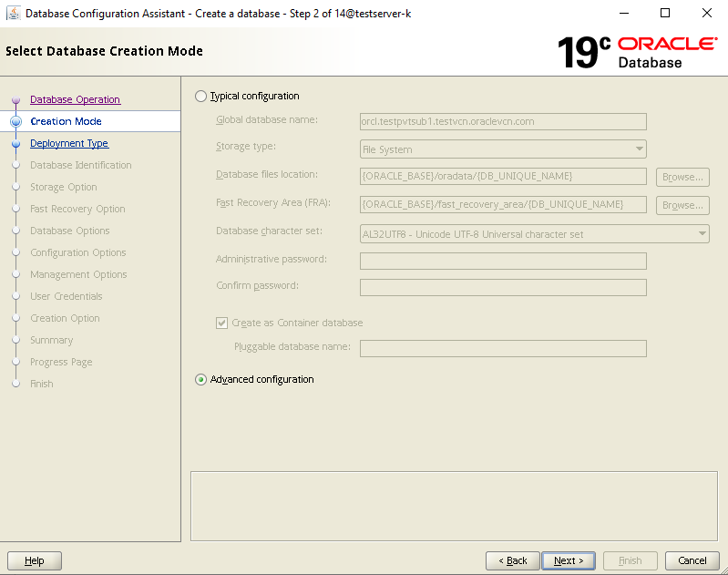Click Summary step in sidebar
The width and height of the screenshot is (728, 575).
coord(52,340)
